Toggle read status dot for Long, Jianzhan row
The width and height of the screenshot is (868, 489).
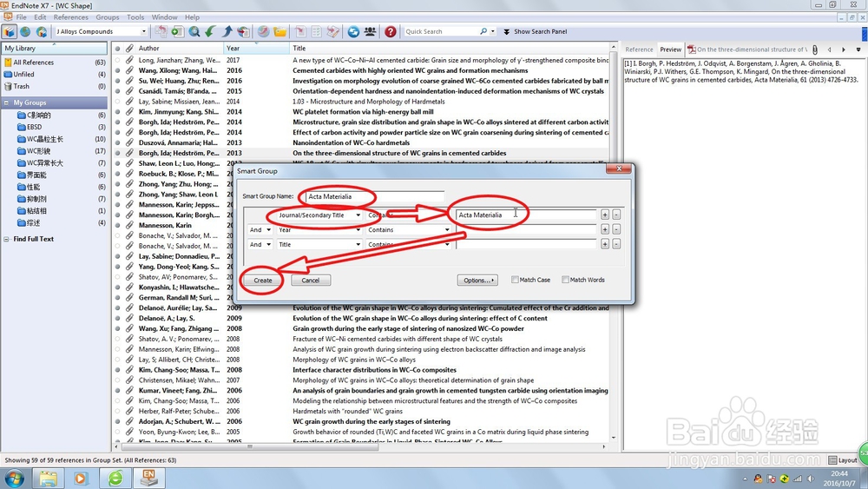click(117, 60)
